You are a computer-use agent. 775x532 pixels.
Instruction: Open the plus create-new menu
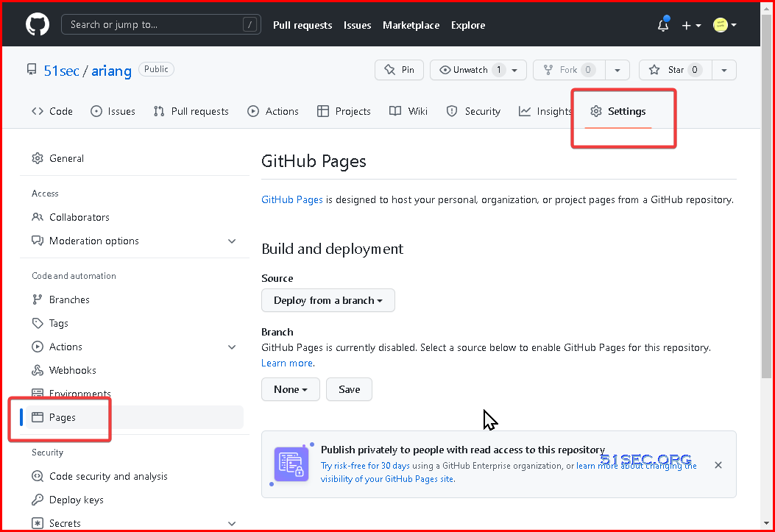[x=691, y=25]
